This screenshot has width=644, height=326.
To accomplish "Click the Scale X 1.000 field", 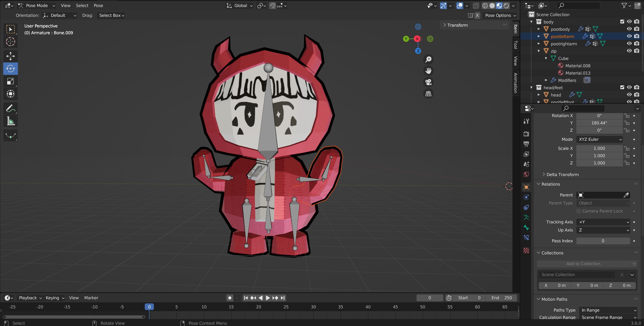I will [599, 148].
